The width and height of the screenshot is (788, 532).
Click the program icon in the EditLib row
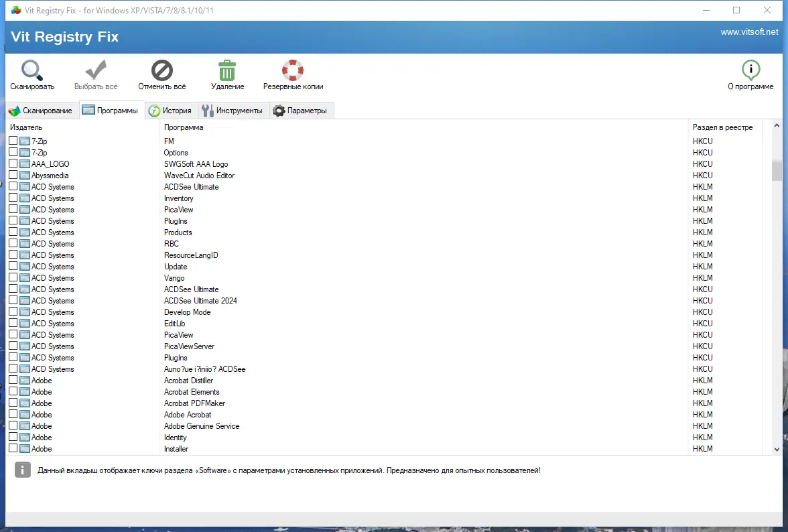tap(25, 324)
